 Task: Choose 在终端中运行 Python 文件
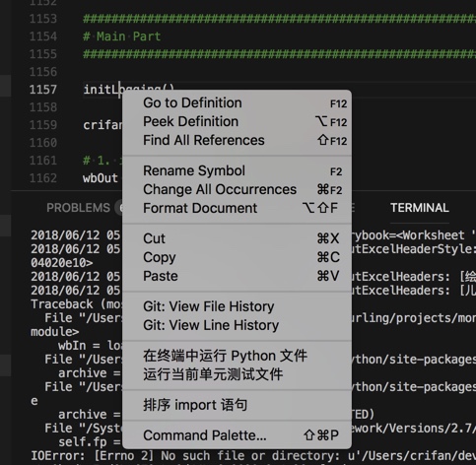click(x=237, y=356)
